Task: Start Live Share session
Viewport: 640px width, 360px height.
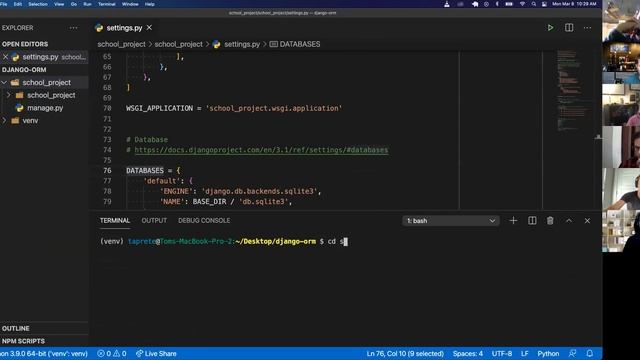Action: click(x=156, y=353)
